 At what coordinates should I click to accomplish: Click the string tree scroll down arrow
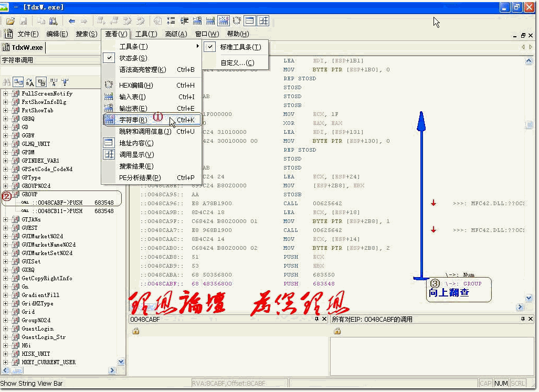[121, 362]
